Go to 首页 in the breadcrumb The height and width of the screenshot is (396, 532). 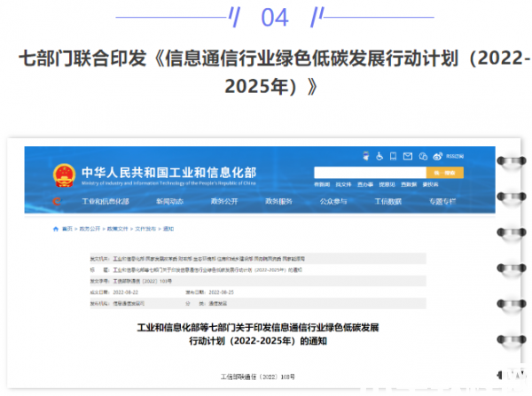tap(67, 229)
